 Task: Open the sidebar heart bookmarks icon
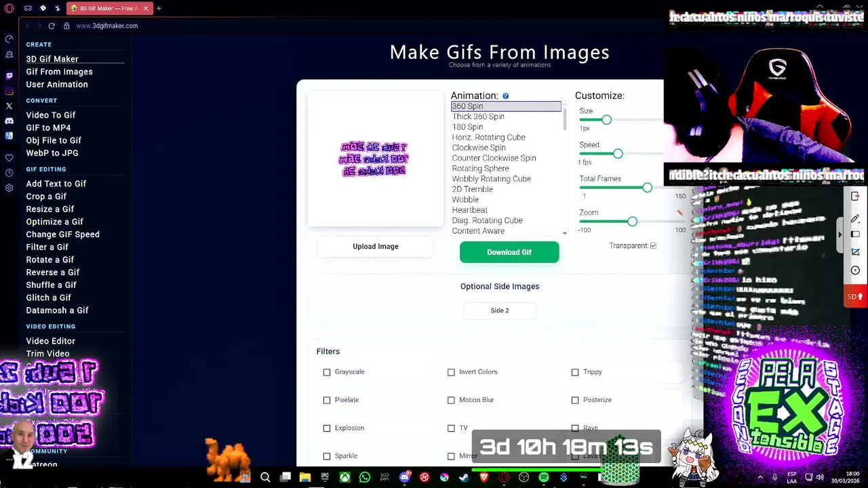9,158
